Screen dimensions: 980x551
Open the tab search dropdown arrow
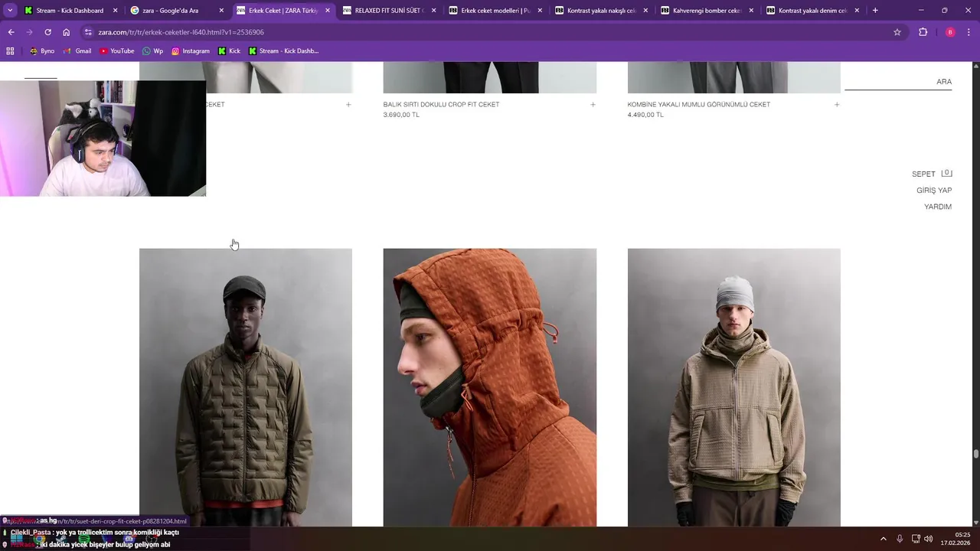10,11
